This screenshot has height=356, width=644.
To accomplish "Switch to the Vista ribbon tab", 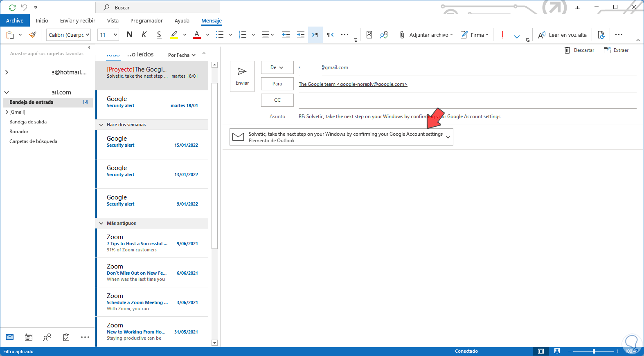I will pyautogui.click(x=113, y=20).
